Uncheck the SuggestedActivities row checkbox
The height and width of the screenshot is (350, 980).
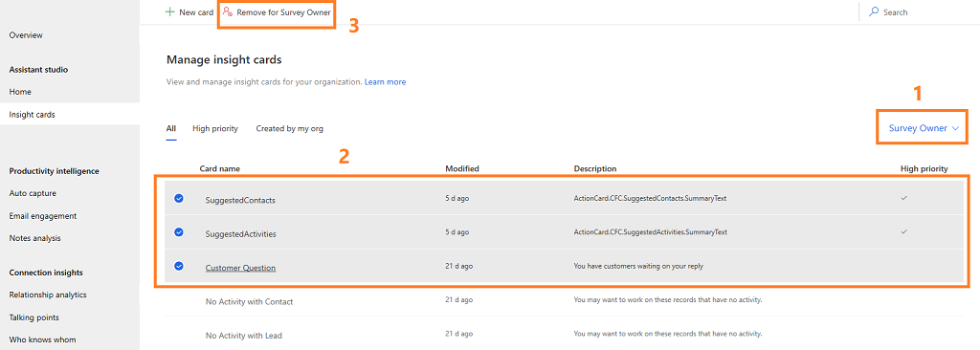179,231
